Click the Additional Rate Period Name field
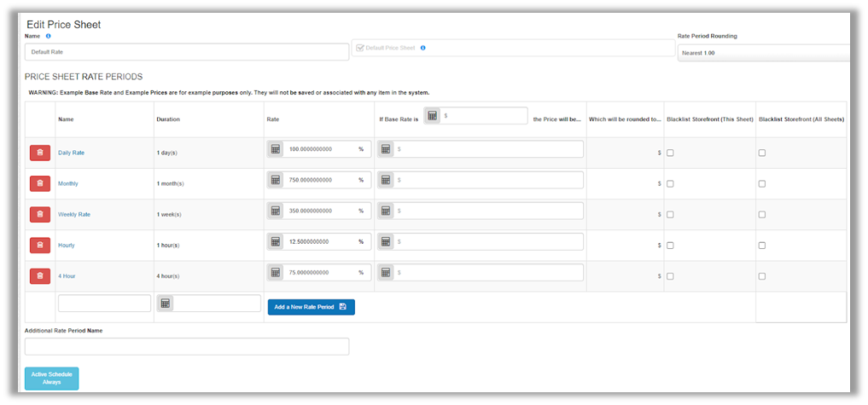Viewport: 868px width, 405px height. click(187, 346)
